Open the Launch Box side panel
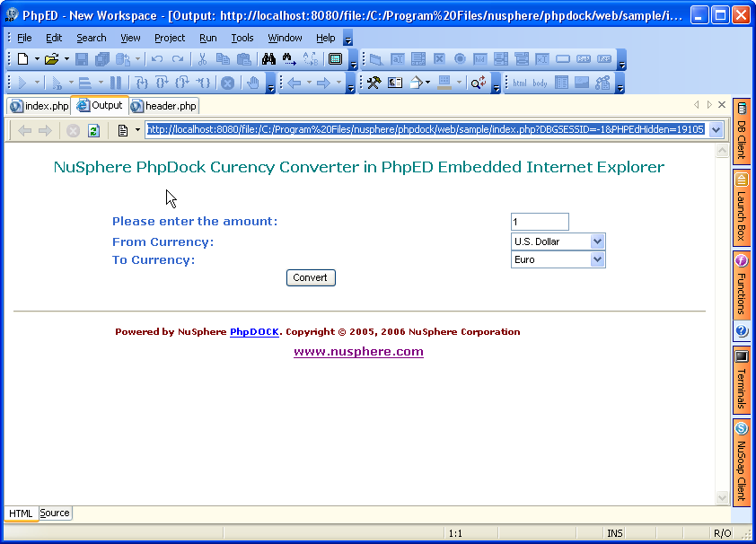Screen dimensions: 756x544 pos(742,207)
